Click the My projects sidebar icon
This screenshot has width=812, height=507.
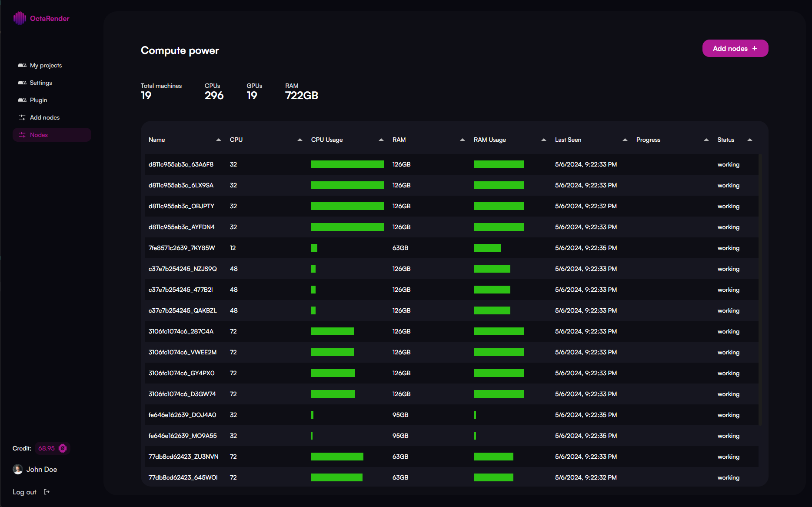click(22, 65)
